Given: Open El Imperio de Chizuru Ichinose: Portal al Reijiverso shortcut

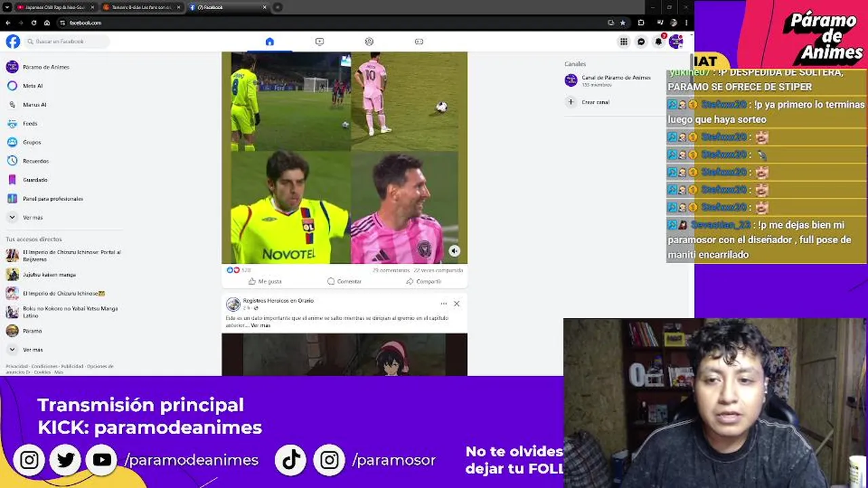Looking at the screenshot, I should [x=64, y=256].
